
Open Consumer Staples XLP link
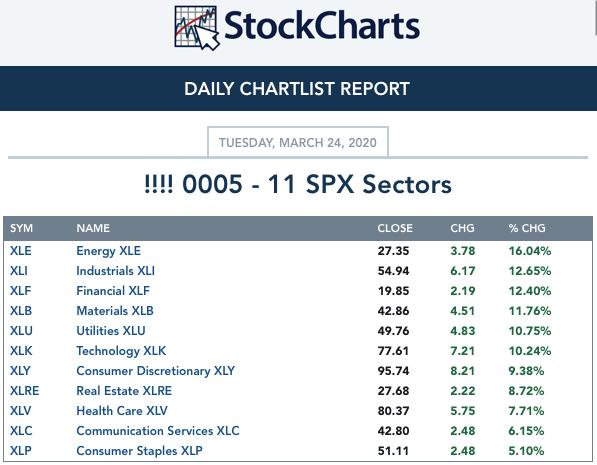[139, 451]
